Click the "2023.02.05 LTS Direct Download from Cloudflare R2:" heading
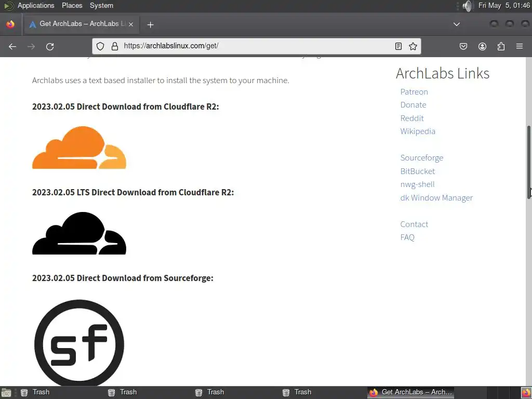The image size is (532, 399). pos(133,192)
